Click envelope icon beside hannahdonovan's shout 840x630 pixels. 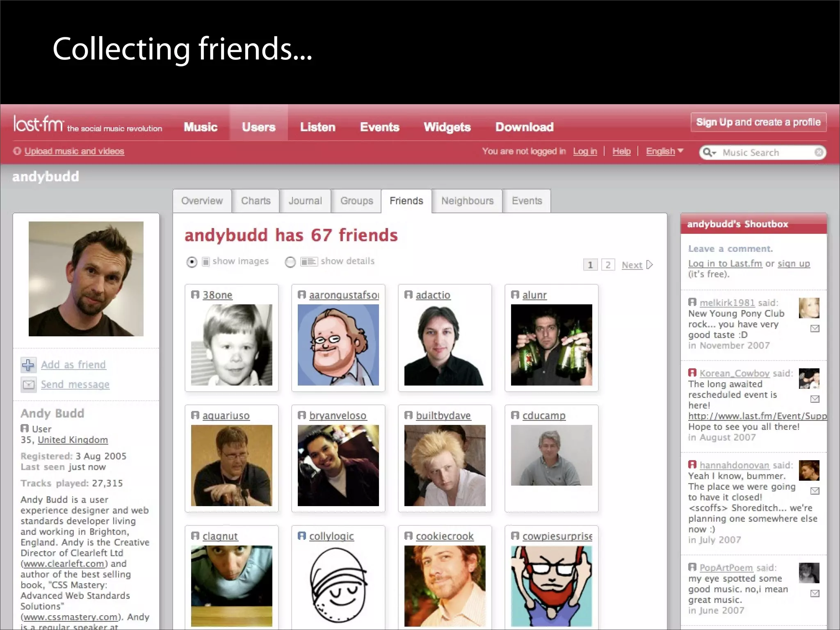pos(815,491)
